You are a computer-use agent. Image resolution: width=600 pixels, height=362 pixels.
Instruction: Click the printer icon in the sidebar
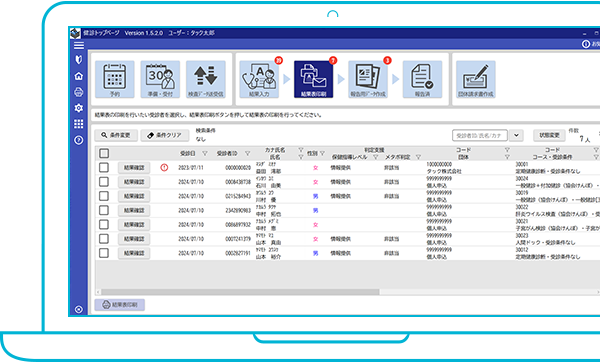[x=79, y=92]
